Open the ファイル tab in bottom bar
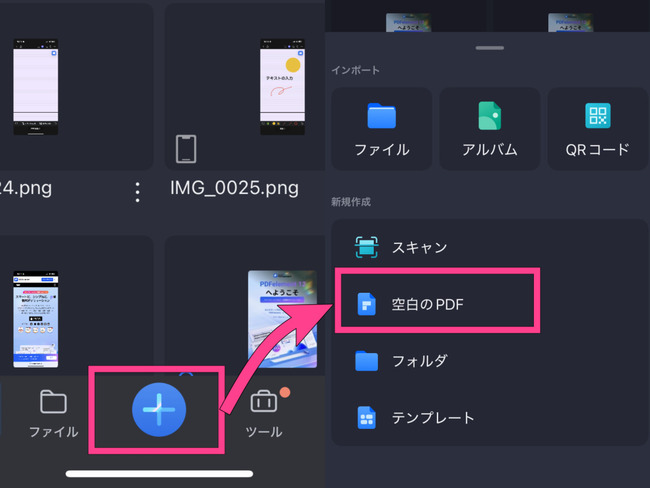The height and width of the screenshot is (488, 650). [53, 414]
